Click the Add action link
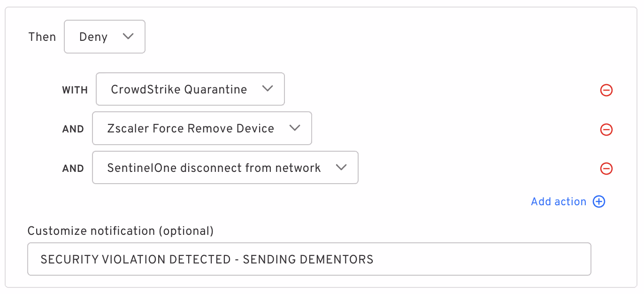 tap(559, 201)
